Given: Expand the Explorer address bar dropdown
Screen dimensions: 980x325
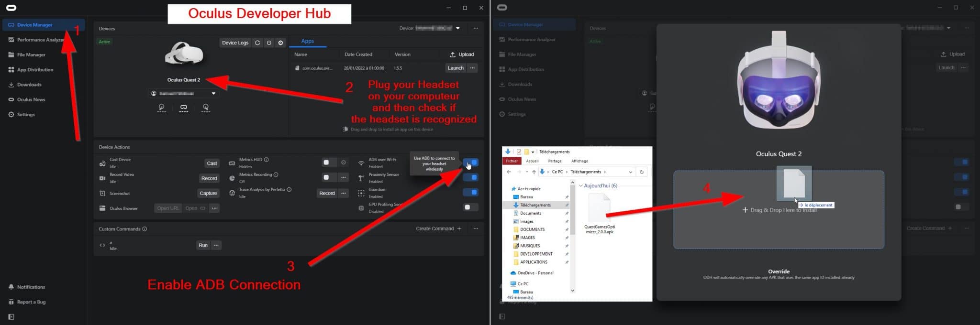Looking at the screenshot, I should pos(630,172).
